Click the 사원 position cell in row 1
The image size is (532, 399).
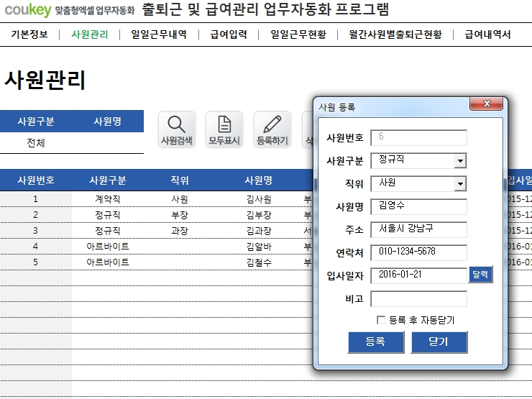(x=180, y=199)
